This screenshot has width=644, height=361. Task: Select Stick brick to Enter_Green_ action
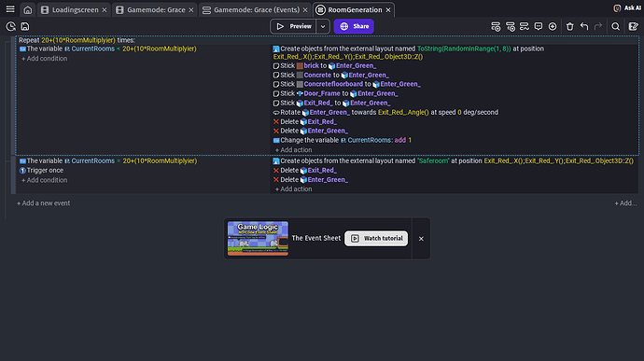click(325, 65)
